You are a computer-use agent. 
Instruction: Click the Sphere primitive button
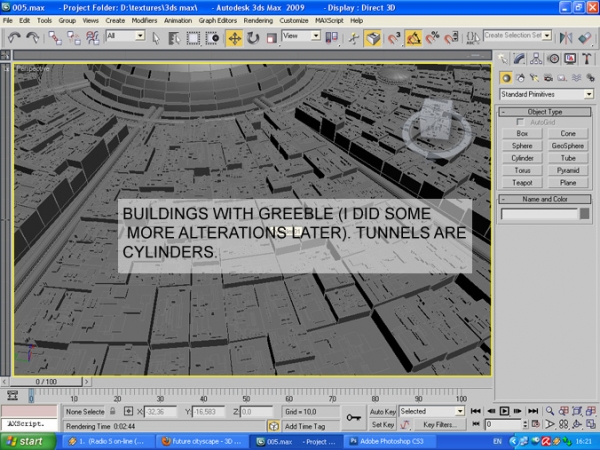point(522,146)
